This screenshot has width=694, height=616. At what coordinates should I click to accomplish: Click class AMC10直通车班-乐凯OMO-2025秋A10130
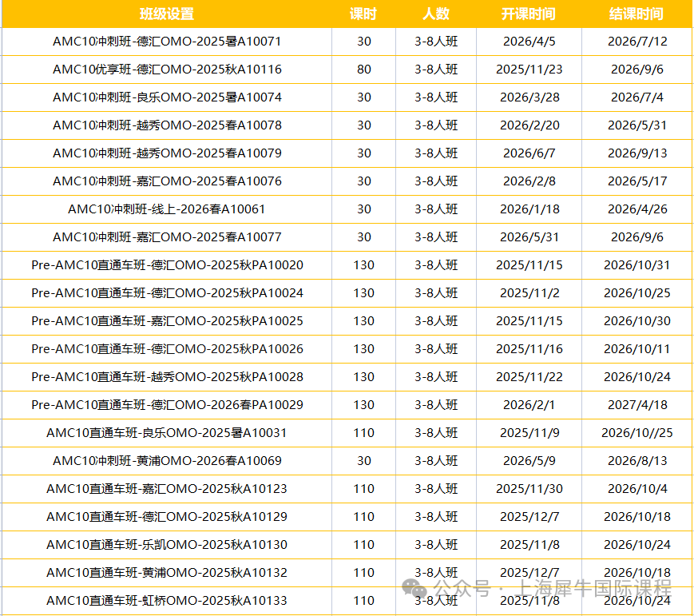(x=166, y=545)
